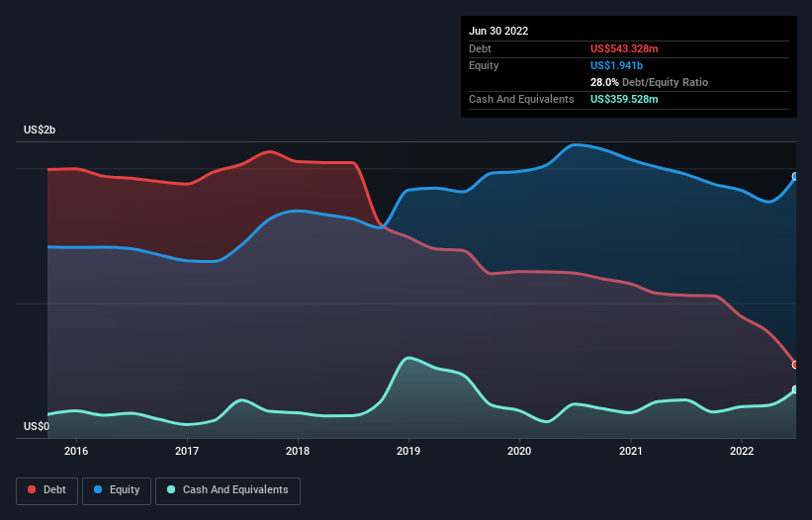Click the red Debt legend dot
The width and height of the screenshot is (812, 520).
[32, 489]
